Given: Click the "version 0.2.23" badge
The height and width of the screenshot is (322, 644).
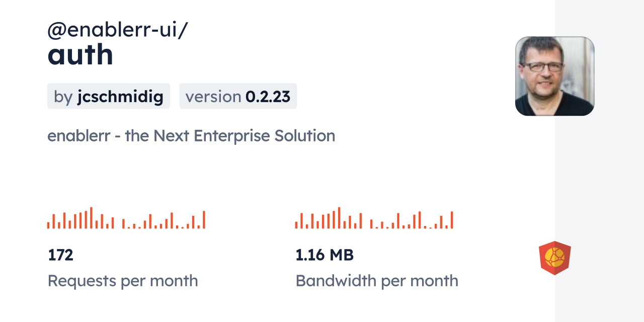Looking at the screenshot, I should [238, 96].
